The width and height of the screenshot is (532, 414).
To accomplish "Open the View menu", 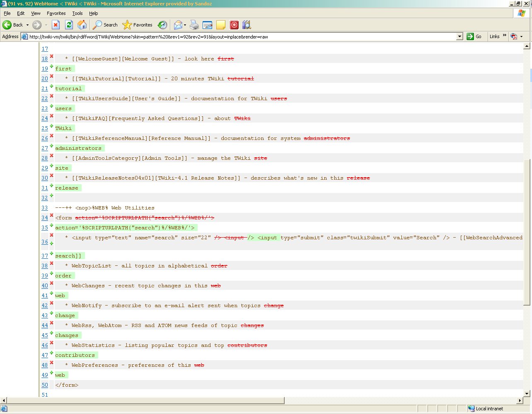I will coord(36,13).
